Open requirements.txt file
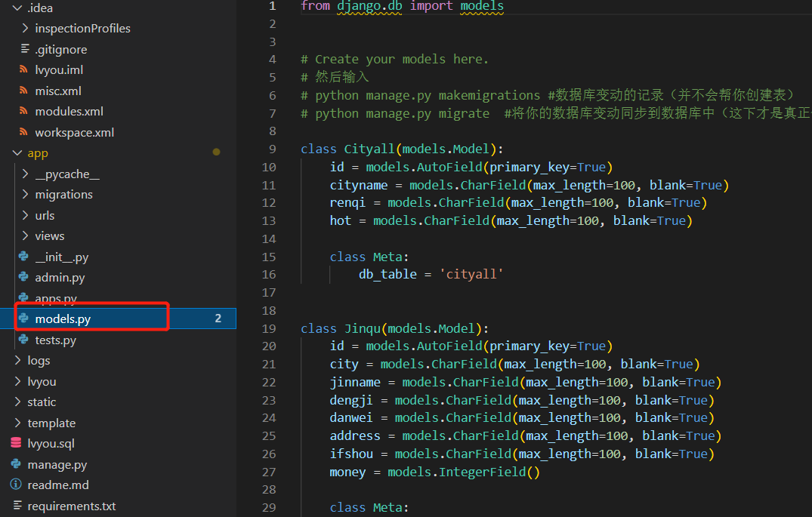Image resolution: width=812 pixels, height=517 pixels. click(72, 506)
